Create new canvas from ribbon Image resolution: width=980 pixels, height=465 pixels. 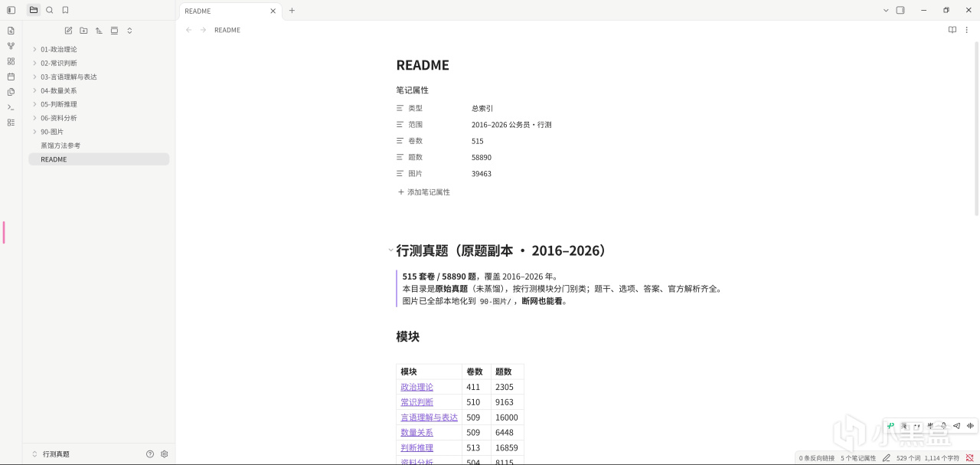point(11,61)
